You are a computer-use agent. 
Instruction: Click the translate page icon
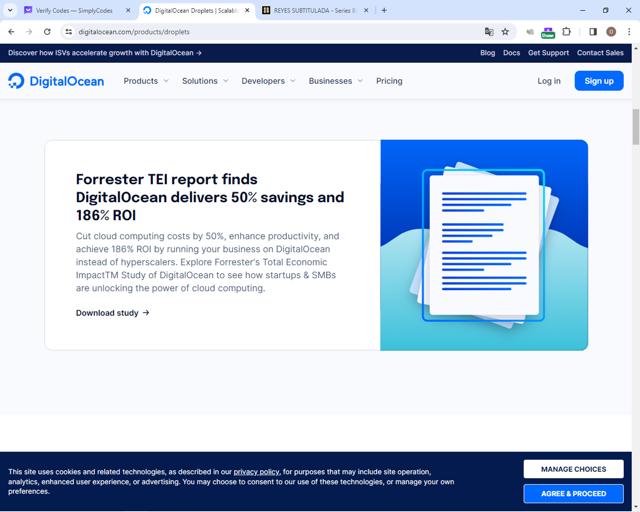click(x=489, y=31)
